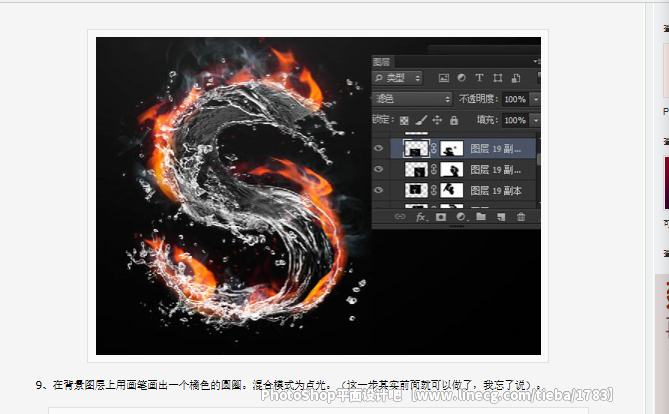The height and width of the screenshot is (414, 669).
Task: Select layer thumbnail of unselected 图层 19 副... row
Action: pos(416,169)
